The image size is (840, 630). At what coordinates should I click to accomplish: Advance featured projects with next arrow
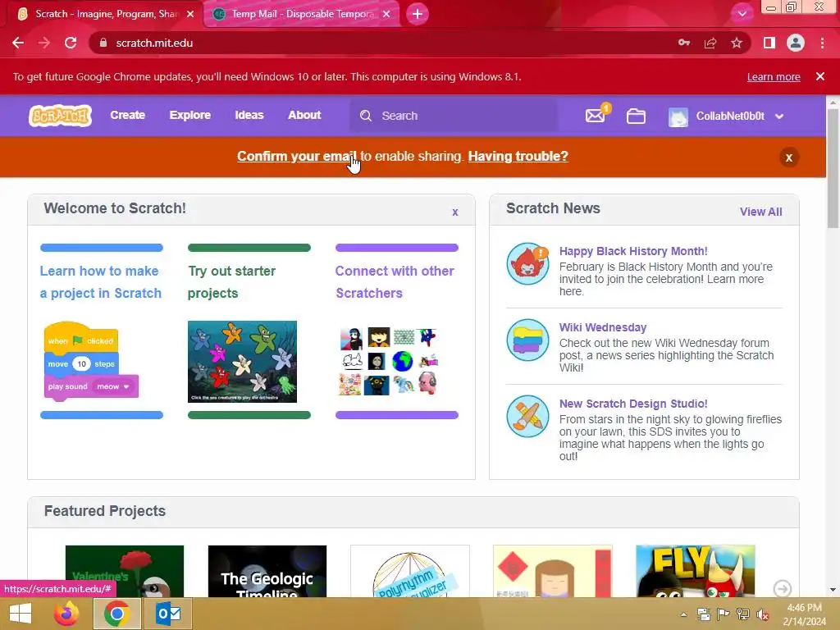pos(782,589)
